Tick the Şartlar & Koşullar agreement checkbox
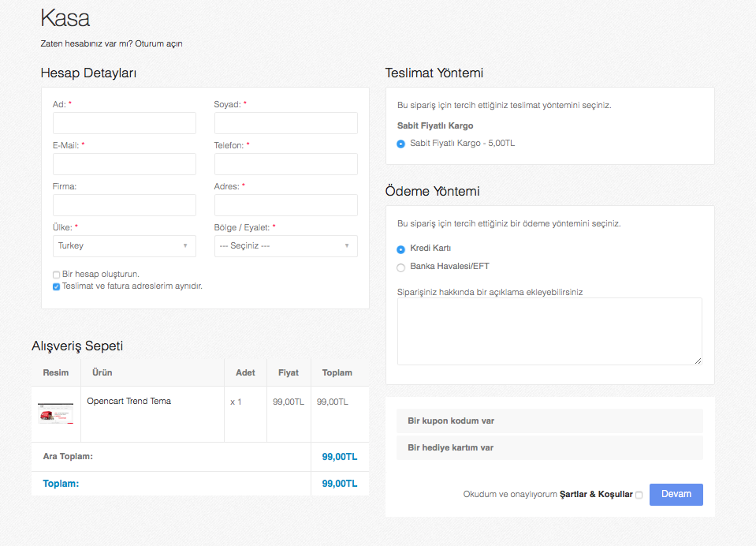Viewport: 756px width, 546px height. [639, 496]
